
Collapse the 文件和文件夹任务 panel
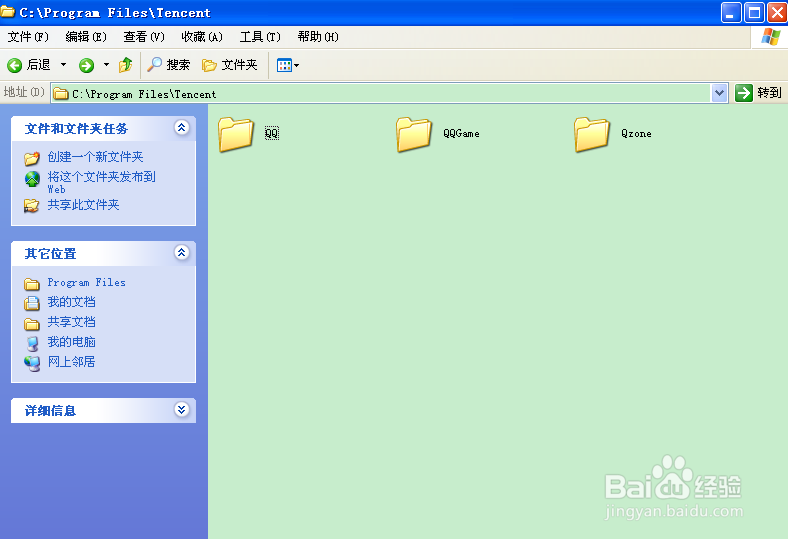(x=181, y=128)
